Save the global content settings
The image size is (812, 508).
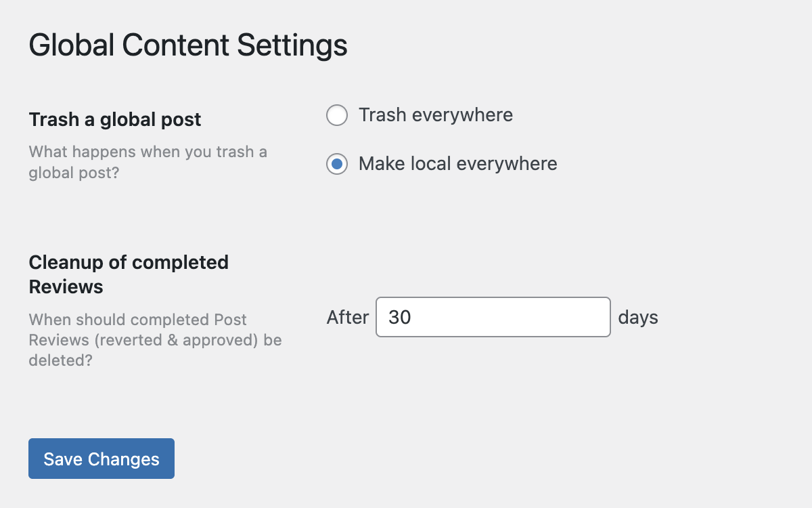click(101, 459)
